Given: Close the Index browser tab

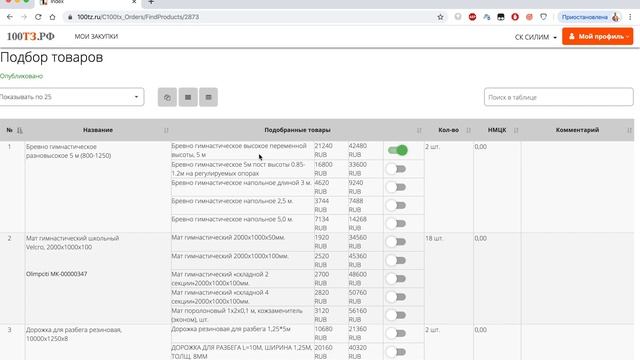Looking at the screenshot, I should [134, 2].
